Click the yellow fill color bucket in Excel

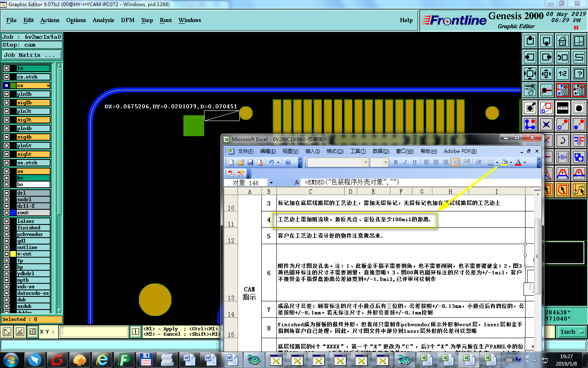(505, 162)
